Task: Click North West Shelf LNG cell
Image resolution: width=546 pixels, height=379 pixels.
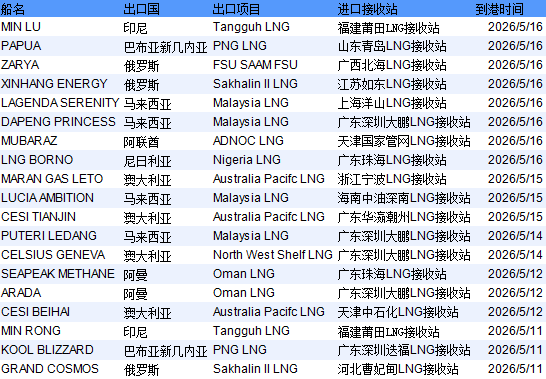Action: 273,255
